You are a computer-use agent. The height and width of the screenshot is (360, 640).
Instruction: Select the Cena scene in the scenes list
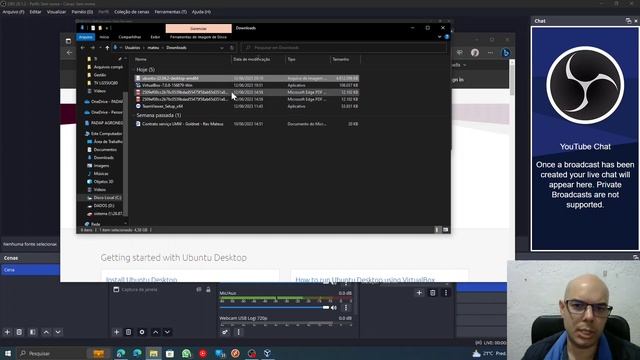[30, 270]
